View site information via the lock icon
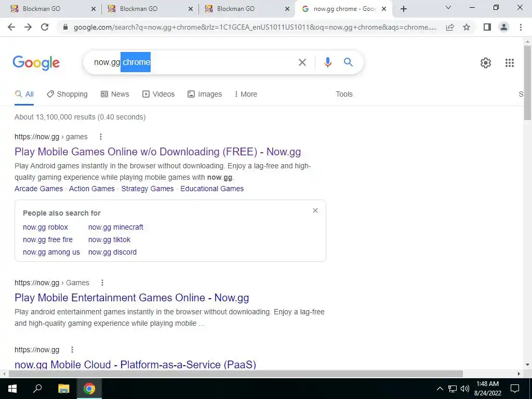 [65, 27]
